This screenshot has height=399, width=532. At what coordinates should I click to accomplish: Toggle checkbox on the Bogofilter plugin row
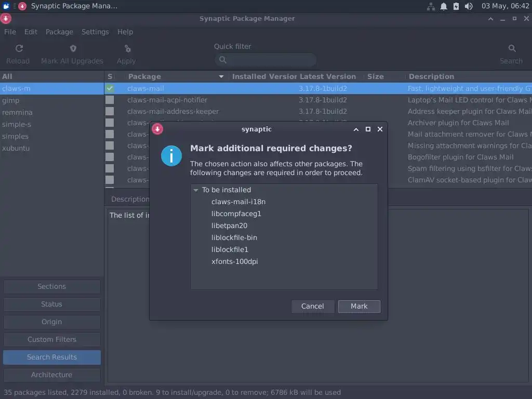click(110, 157)
